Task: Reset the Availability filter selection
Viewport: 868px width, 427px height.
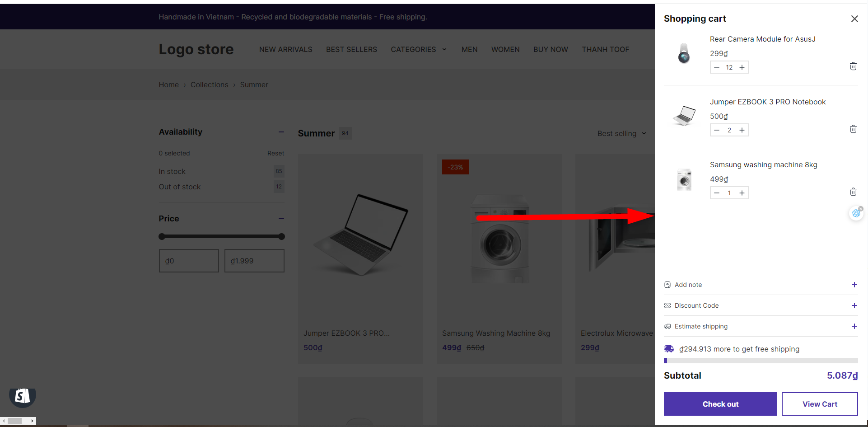Action: pyautogui.click(x=275, y=153)
